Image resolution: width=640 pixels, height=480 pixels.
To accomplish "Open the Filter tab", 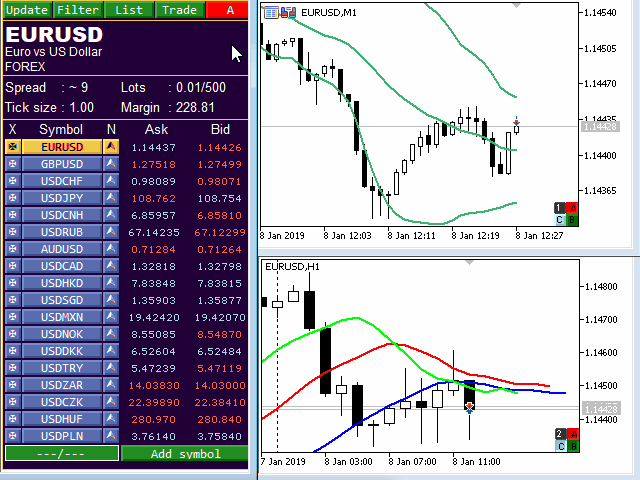I will coord(78,10).
